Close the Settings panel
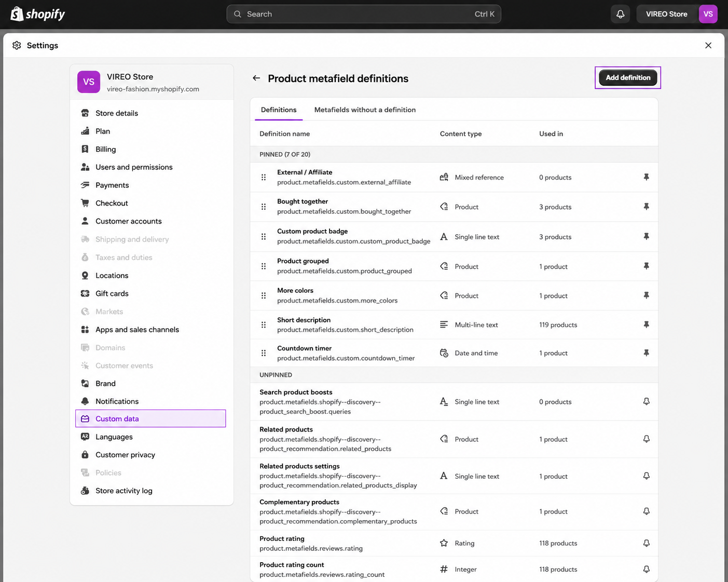This screenshot has height=582, width=728. 708,46
